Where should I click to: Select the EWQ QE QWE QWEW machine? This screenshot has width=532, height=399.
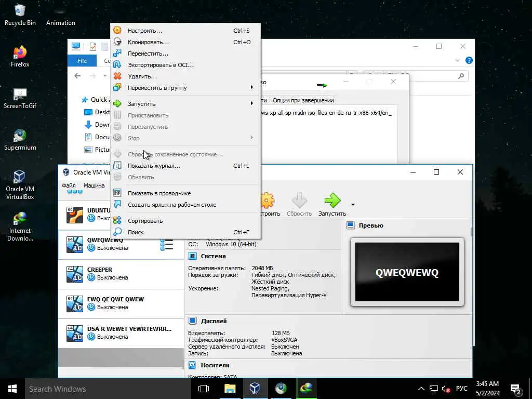(121, 303)
